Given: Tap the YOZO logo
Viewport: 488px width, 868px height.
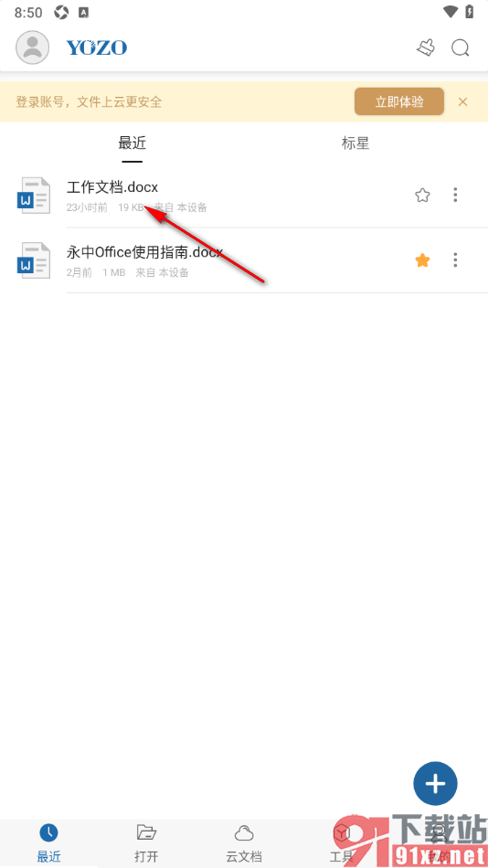Looking at the screenshot, I should click(97, 48).
